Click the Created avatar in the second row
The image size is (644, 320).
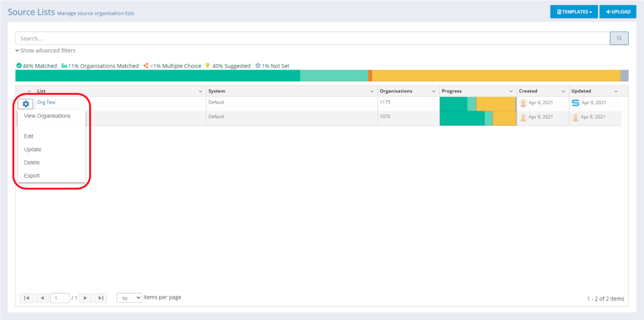(x=523, y=117)
